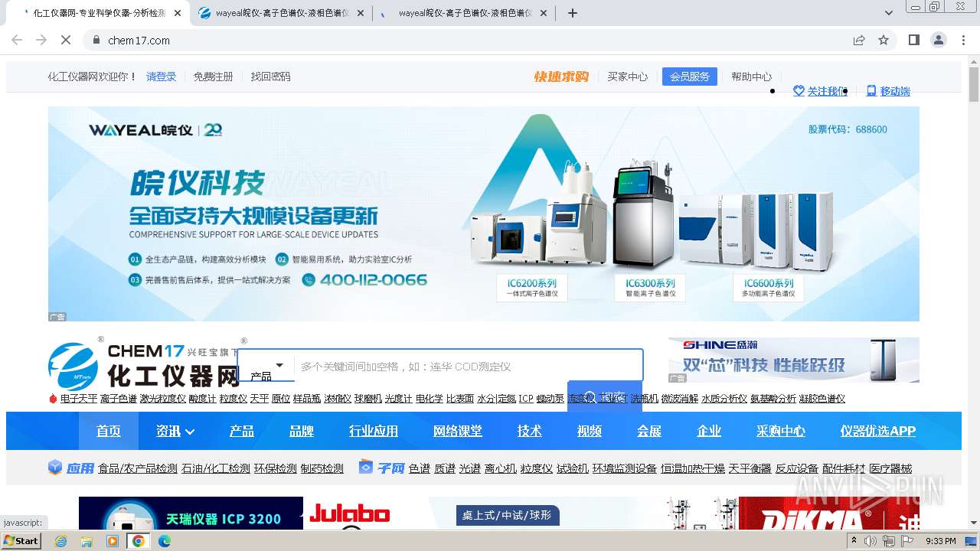Click 水质分析仪 hot keyword
The width and height of the screenshot is (980, 551).
pyautogui.click(x=724, y=399)
